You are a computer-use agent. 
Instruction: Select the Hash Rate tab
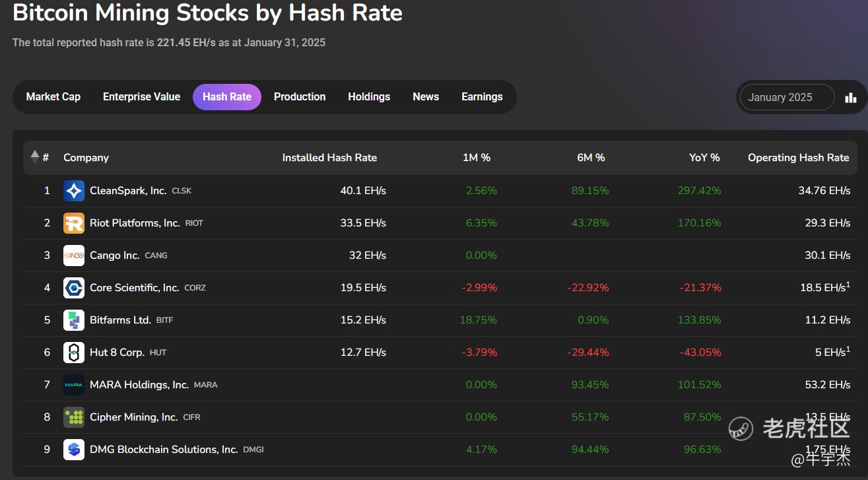click(227, 97)
